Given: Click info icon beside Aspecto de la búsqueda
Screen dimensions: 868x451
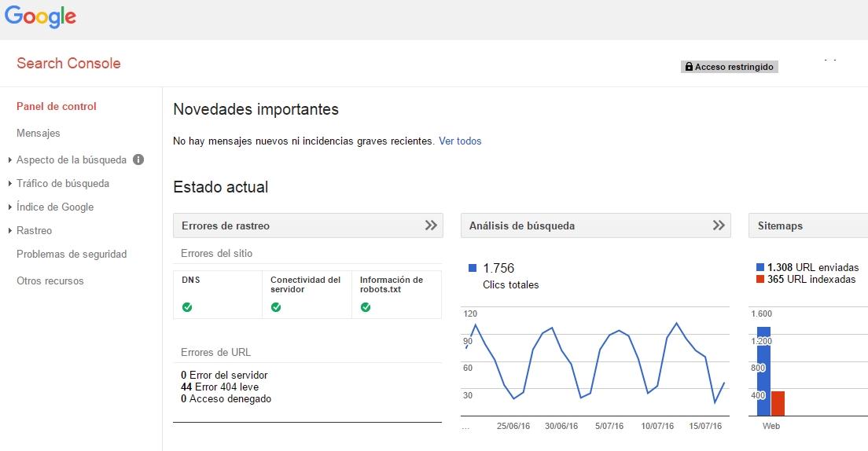Looking at the screenshot, I should pos(138,159).
